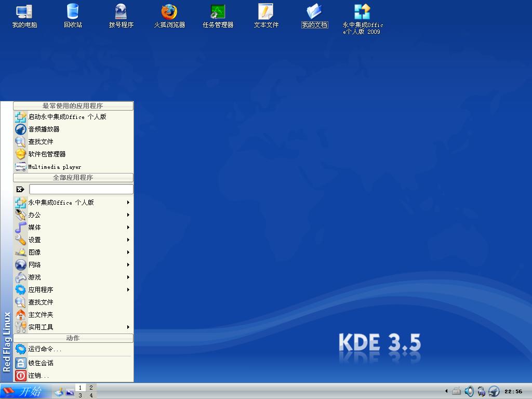Open the 回收站 recycle bin icon
Image resolution: width=532 pixels, height=399 pixels.
point(73,16)
